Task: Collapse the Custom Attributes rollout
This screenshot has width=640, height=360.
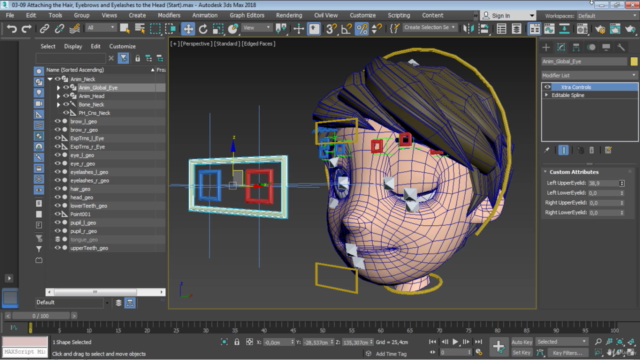Action: point(545,172)
